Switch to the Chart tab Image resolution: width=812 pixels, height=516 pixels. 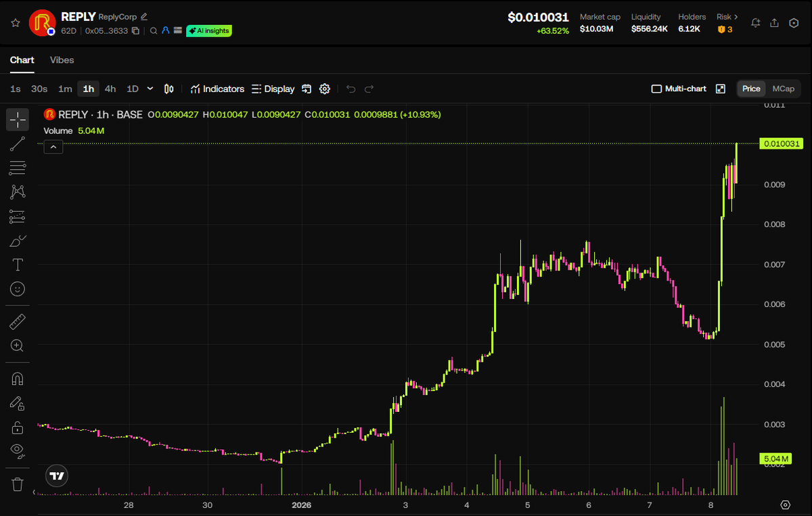tap(22, 60)
